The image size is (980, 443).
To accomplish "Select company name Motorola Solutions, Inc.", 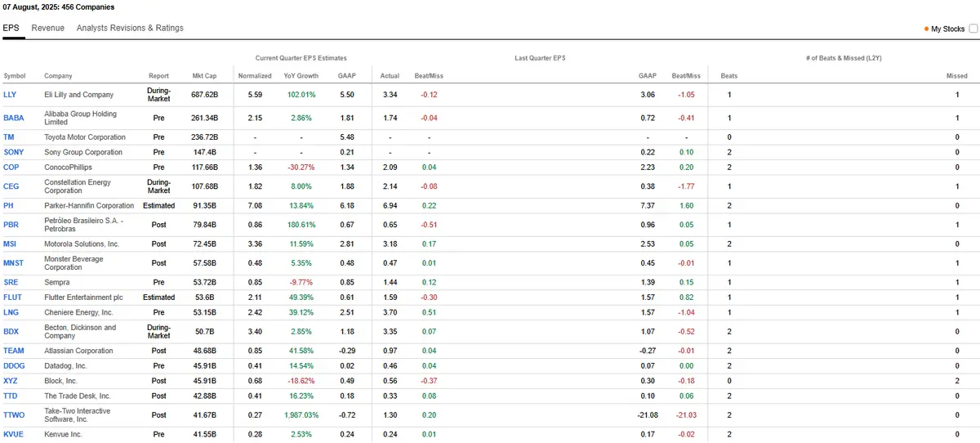I will point(82,244).
